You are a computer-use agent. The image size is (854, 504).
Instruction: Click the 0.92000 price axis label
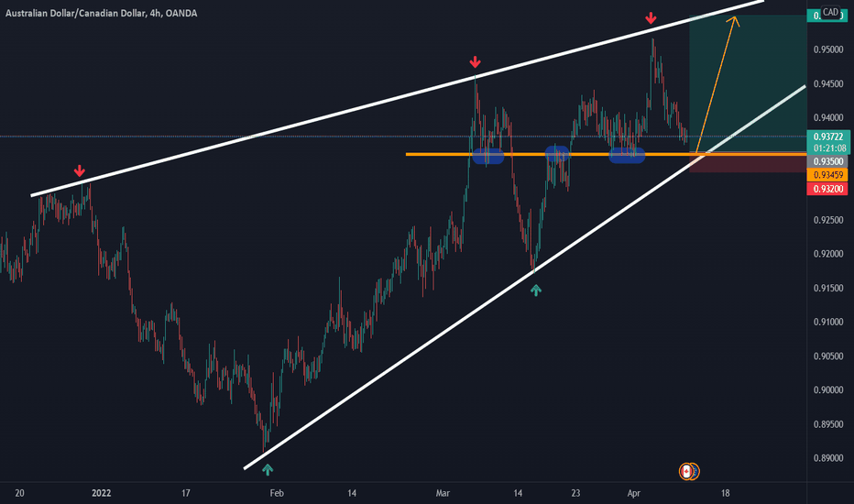[x=827, y=254]
